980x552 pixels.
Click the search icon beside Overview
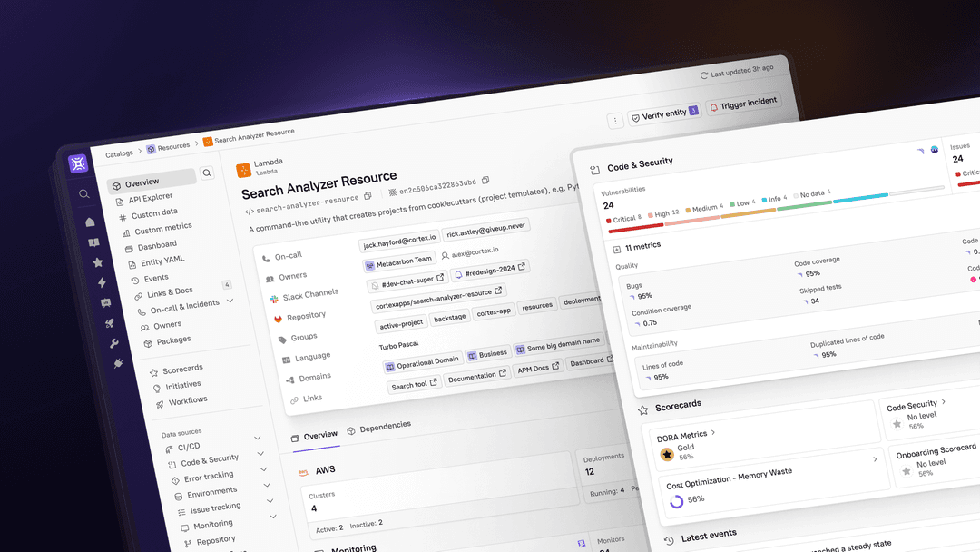[x=207, y=172]
